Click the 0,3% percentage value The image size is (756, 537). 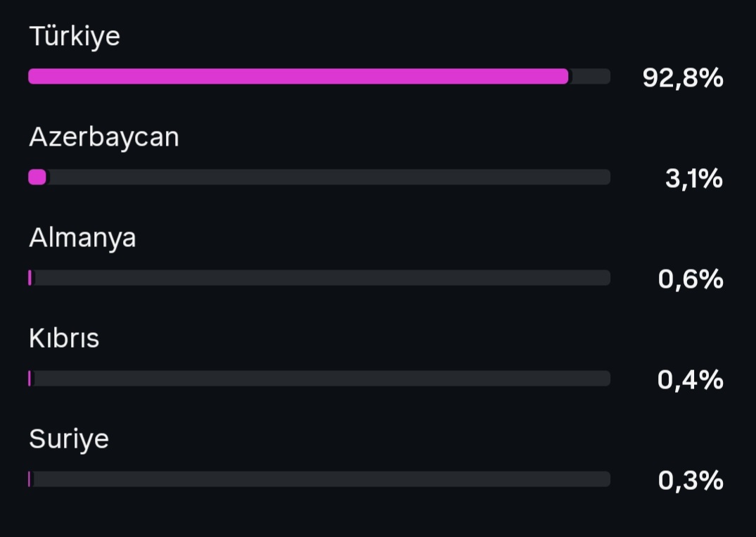click(x=691, y=481)
